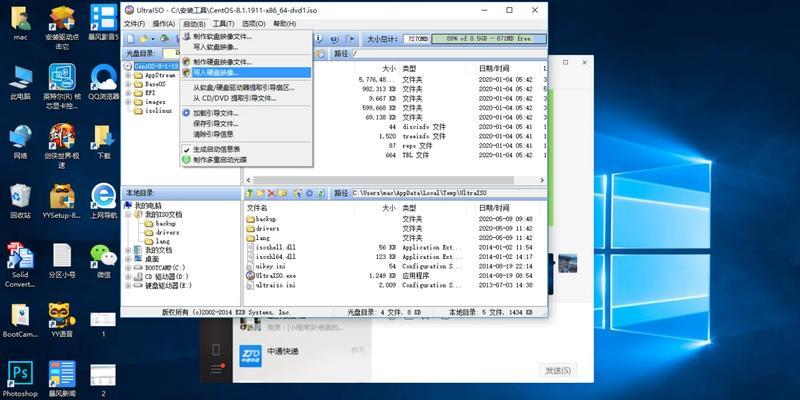The width and height of the screenshot is (800, 400).
Task: Click the 中通快递 chat entry in WeChat
Action: point(301,356)
